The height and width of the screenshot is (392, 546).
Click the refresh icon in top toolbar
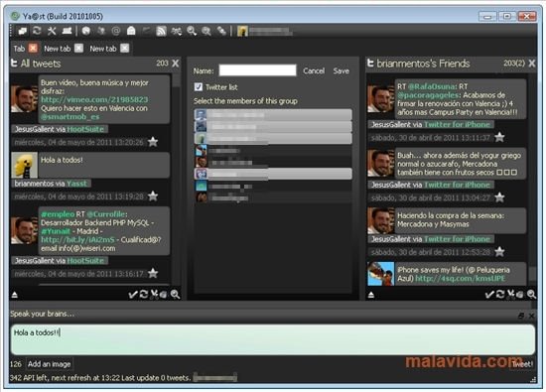[x=37, y=31]
